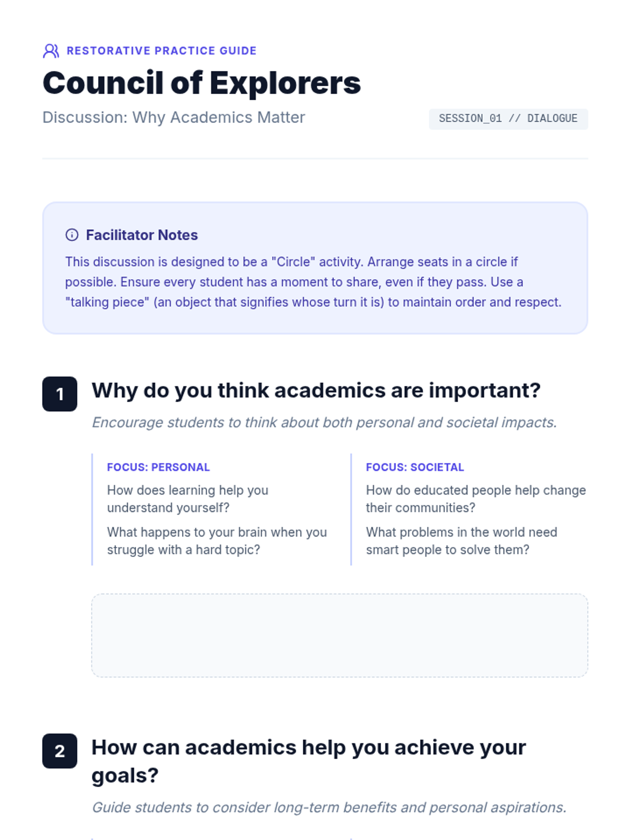The width and height of the screenshot is (630, 840).
Task: Click the FOCUS: SOCIETAL label
Action: (415, 467)
